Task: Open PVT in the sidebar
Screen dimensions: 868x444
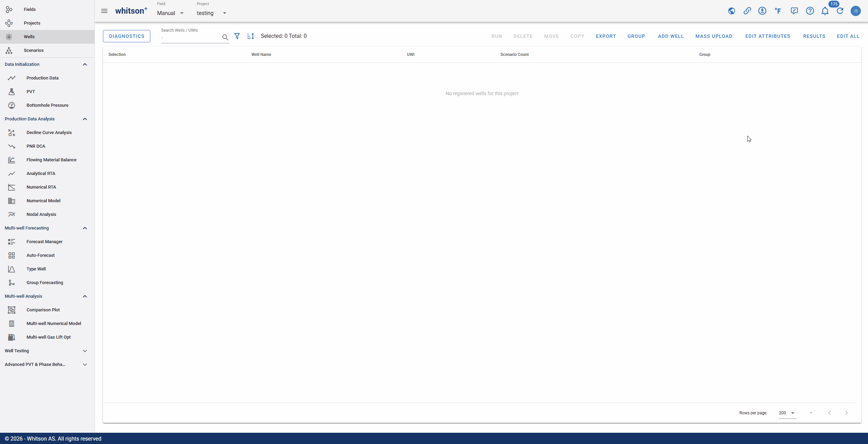Action: (47, 91)
